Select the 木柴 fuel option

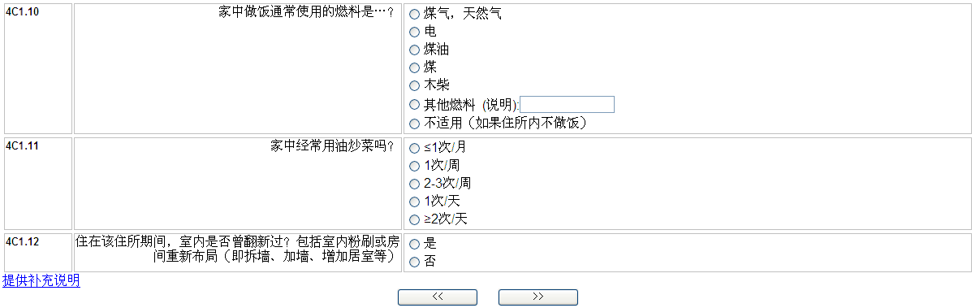414,86
